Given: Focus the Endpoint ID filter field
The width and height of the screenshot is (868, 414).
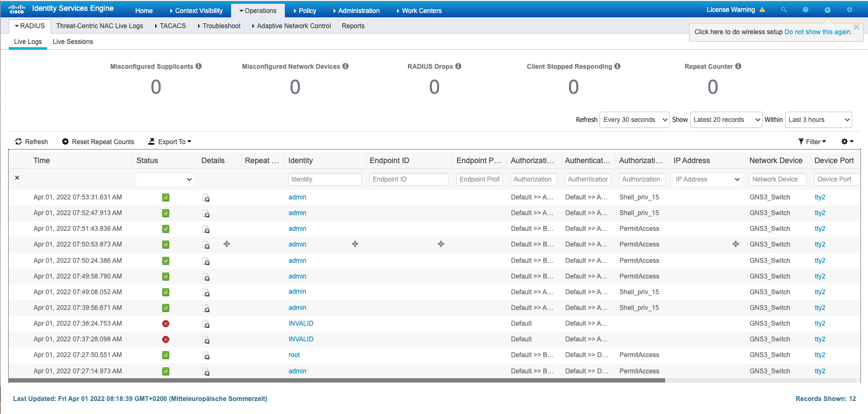Looking at the screenshot, I should coord(409,179).
